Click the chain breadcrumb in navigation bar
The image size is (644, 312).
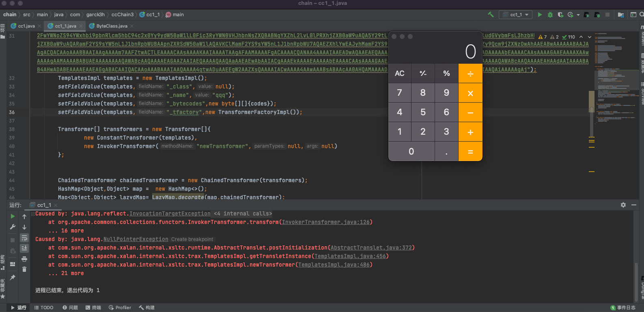10,15
